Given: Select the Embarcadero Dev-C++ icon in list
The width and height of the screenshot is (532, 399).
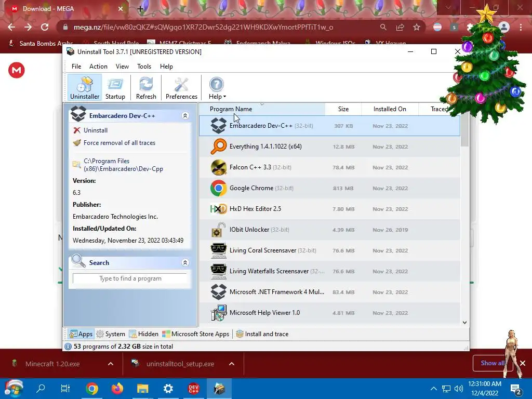Looking at the screenshot, I should click(219, 126).
